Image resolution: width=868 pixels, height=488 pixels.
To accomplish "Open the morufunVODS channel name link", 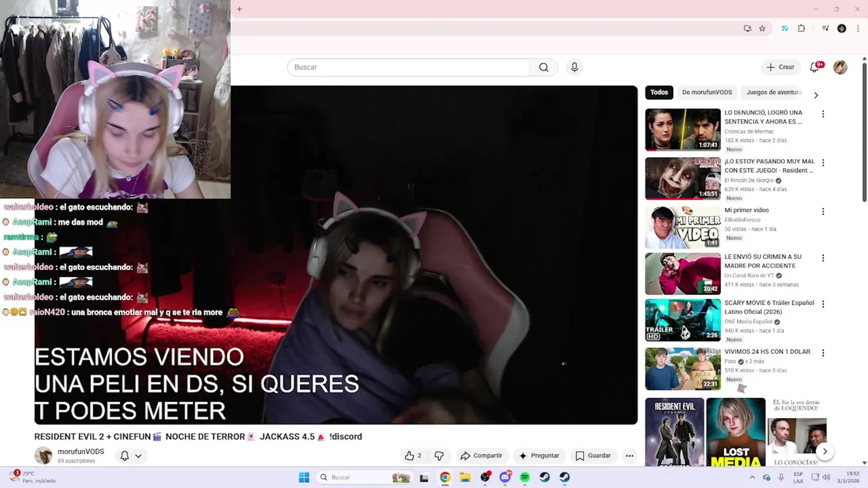I will (81, 451).
